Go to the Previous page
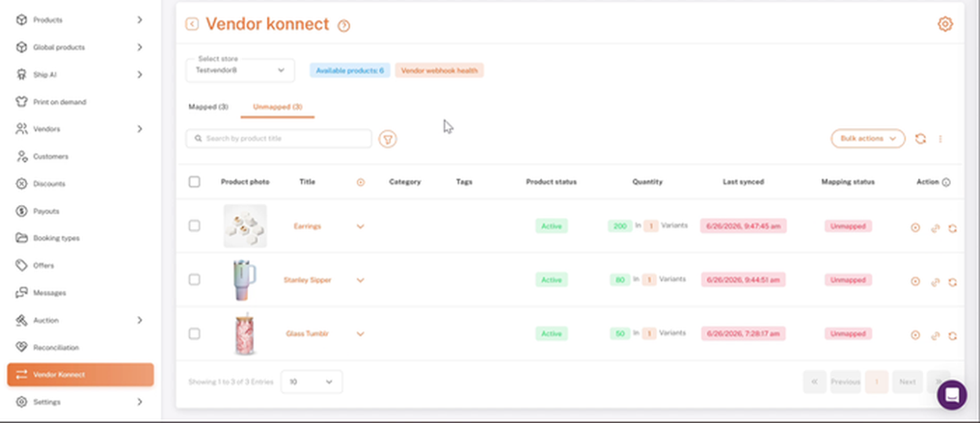 845,382
